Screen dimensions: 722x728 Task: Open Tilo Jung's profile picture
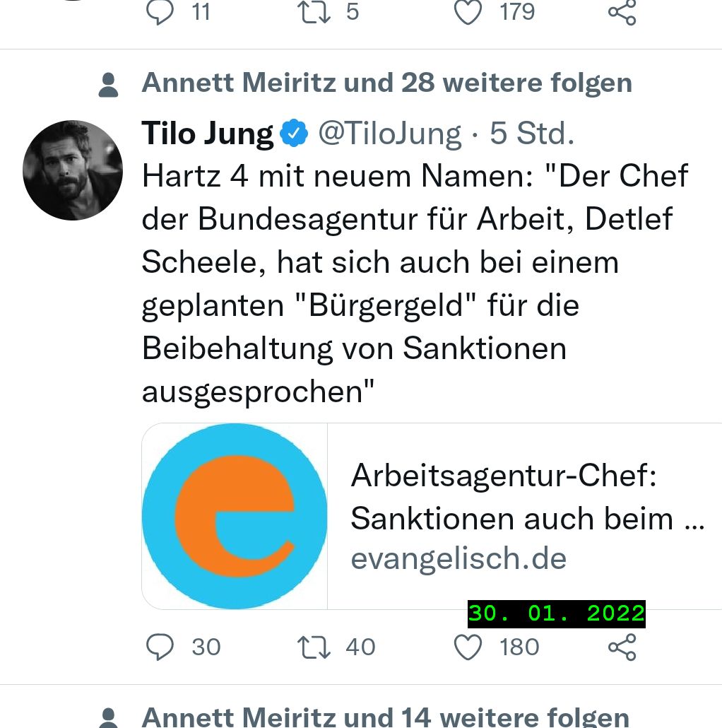click(73, 170)
